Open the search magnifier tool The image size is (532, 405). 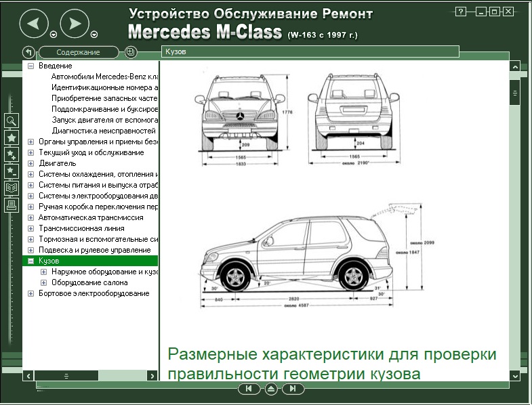12,121
